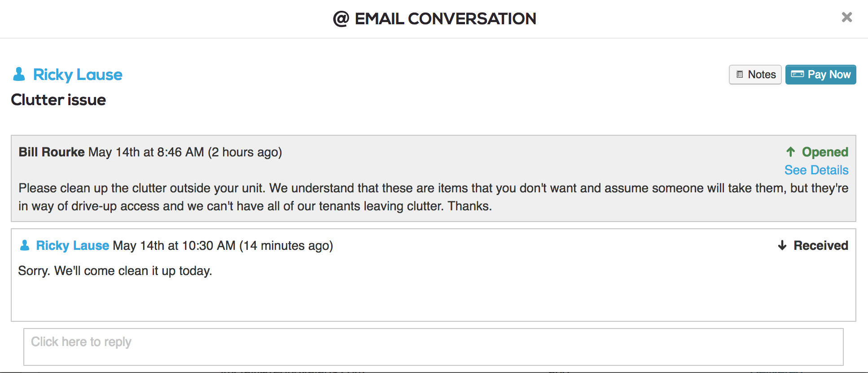The width and height of the screenshot is (868, 373).
Task: Click the person icon in the 10:30 AM message
Action: click(25, 245)
